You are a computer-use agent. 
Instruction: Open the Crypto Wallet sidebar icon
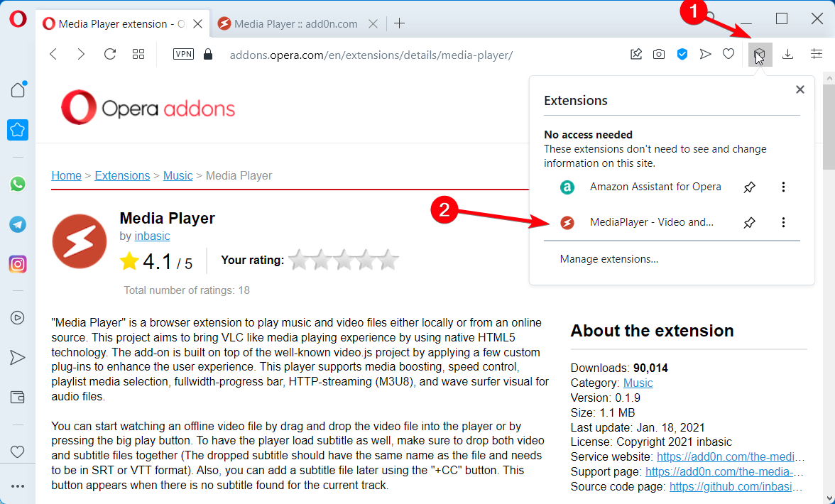click(x=18, y=397)
